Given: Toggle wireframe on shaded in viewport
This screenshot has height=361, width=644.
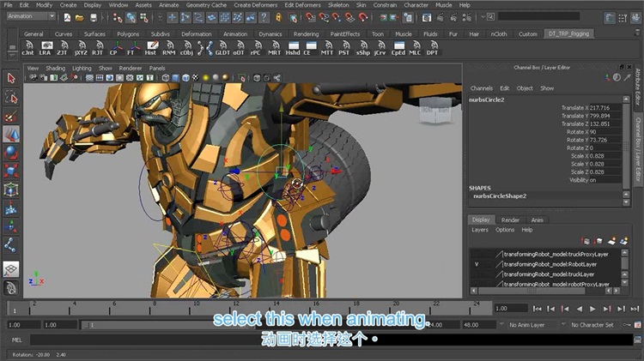Looking at the screenshot, I should click(x=185, y=78).
